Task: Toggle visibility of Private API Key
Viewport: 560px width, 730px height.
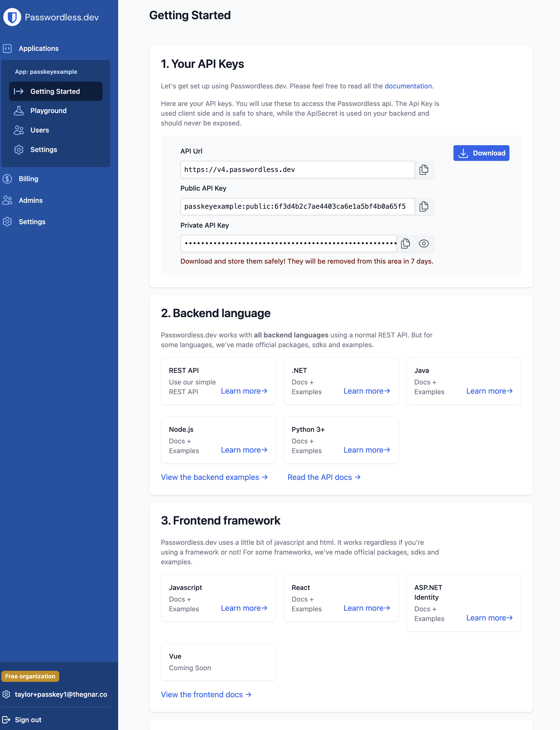Action: [x=424, y=243]
